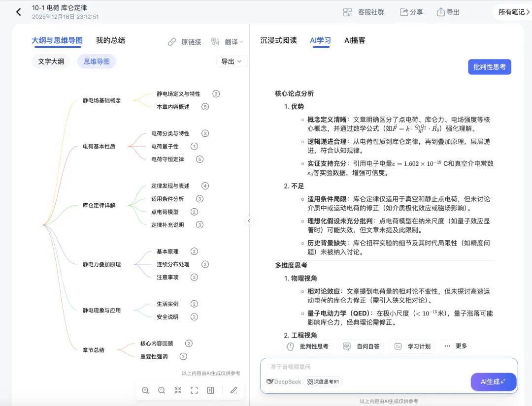Expand 适用条件分析 node count 3
This screenshot has width=532, height=406.
coord(200,199)
